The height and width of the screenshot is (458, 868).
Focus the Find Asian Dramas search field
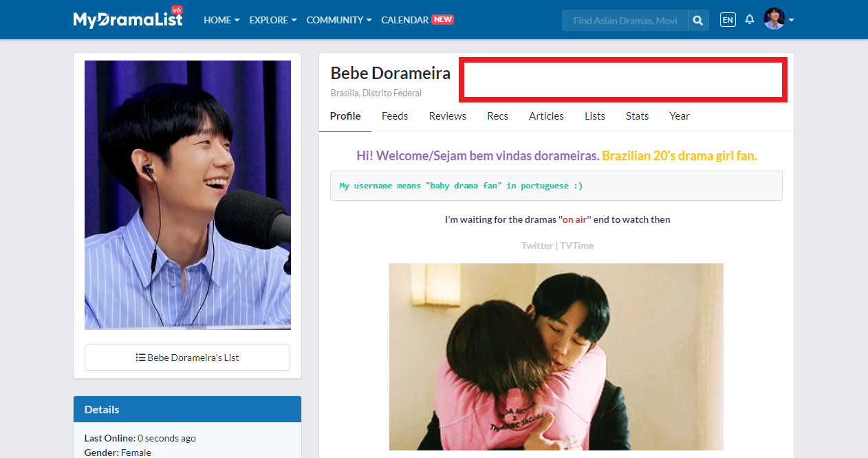(x=625, y=21)
